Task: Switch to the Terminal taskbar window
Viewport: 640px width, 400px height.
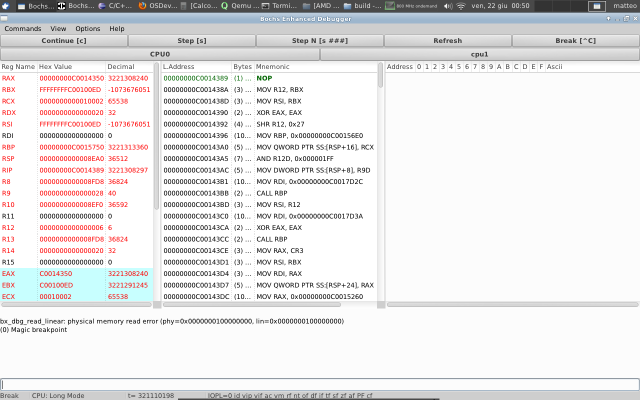Action: (x=280, y=6)
